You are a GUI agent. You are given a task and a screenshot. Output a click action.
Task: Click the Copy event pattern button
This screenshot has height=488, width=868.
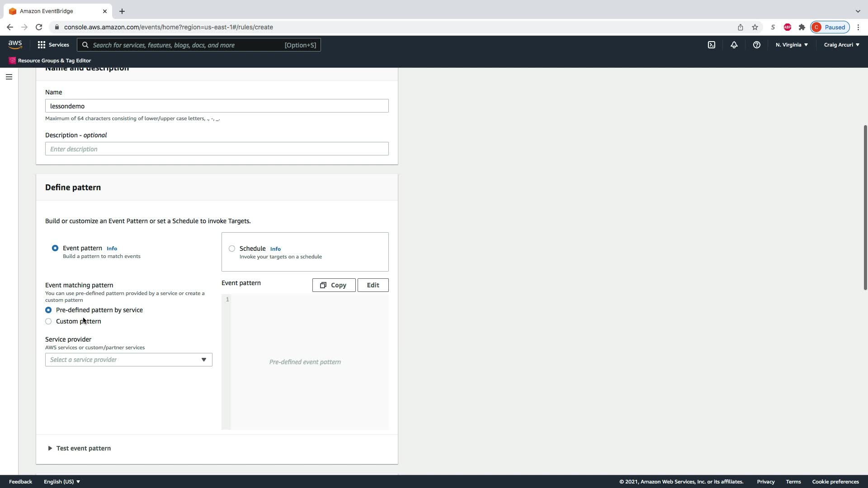click(x=334, y=285)
